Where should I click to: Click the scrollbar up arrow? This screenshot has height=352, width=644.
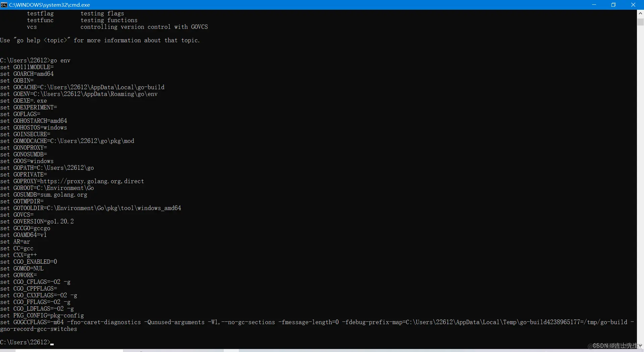640,13
